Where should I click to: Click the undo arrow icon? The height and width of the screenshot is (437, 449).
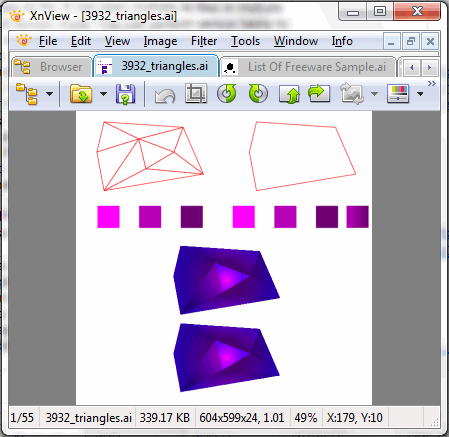[165, 96]
